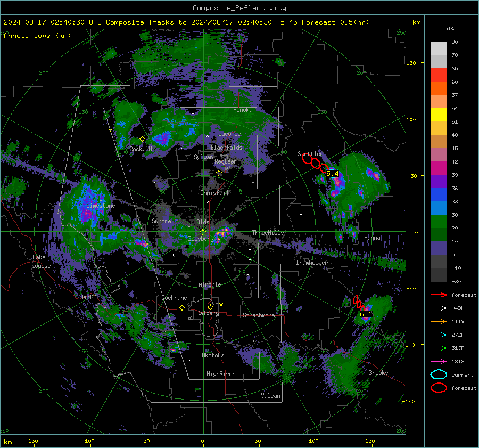Click the Limestone label on map
Screen dimensions: 479x448
(101, 206)
